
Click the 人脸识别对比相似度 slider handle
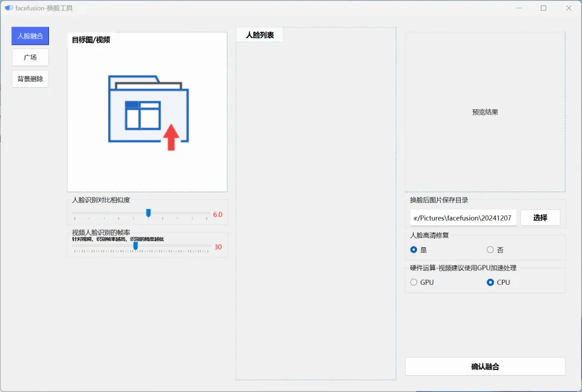click(148, 214)
